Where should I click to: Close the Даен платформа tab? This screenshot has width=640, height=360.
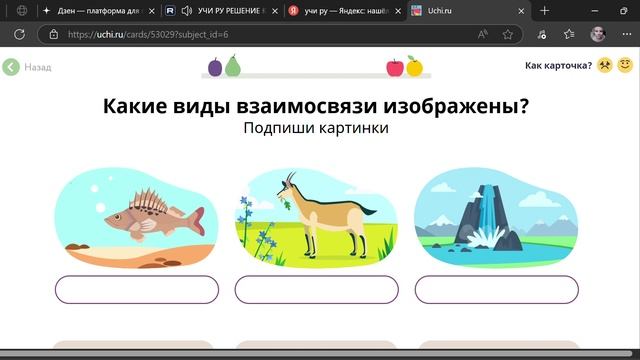[x=151, y=11]
